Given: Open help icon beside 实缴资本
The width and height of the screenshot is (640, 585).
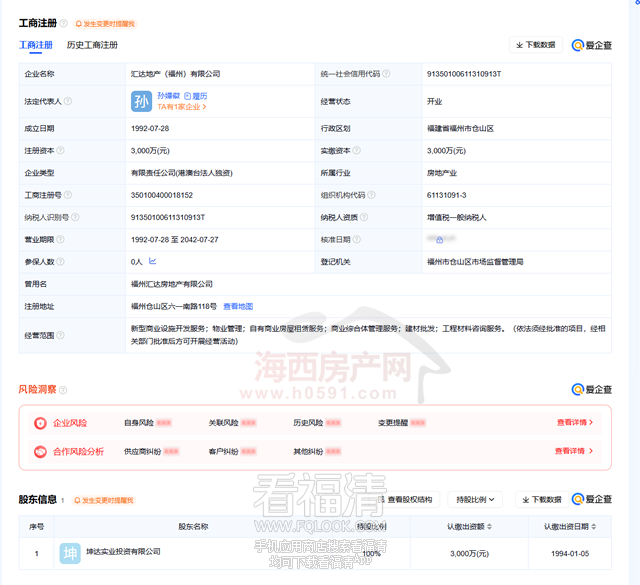Looking at the screenshot, I should 356,150.
